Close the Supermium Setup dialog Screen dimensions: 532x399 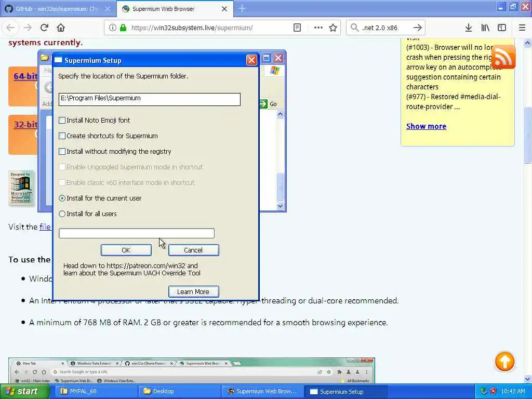pos(251,60)
